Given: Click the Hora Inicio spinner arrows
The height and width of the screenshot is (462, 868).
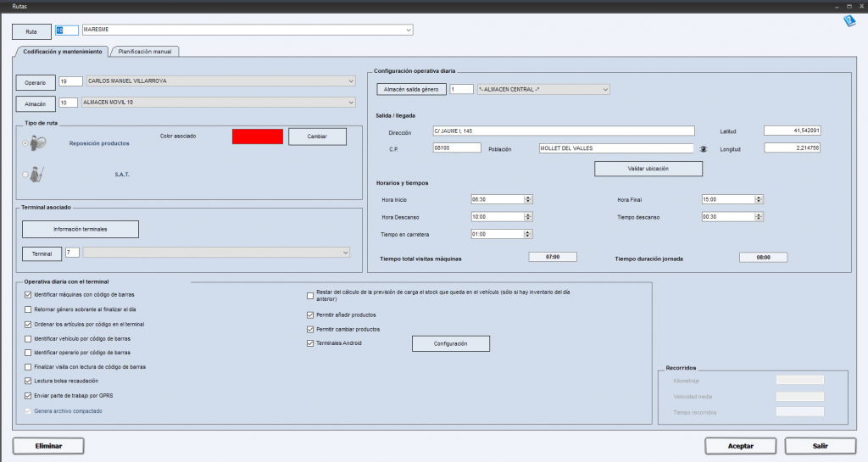Looking at the screenshot, I should click(x=528, y=199).
